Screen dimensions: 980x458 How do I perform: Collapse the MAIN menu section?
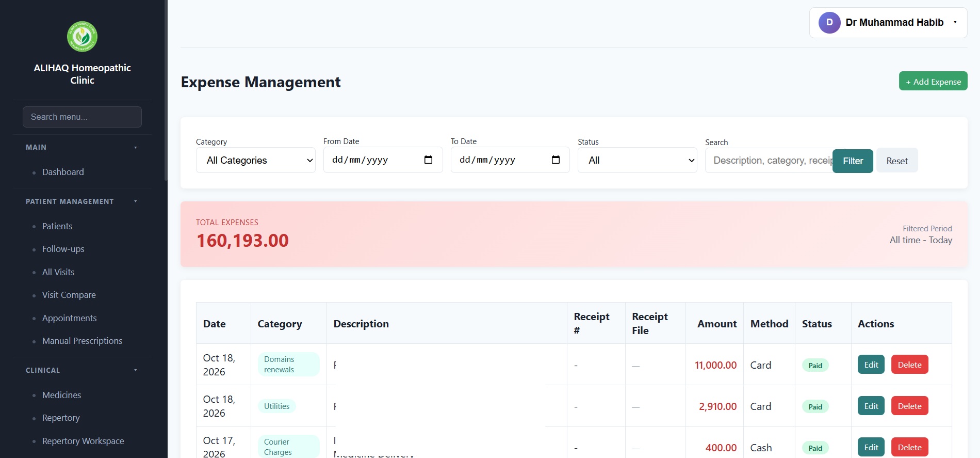pos(82,147)
